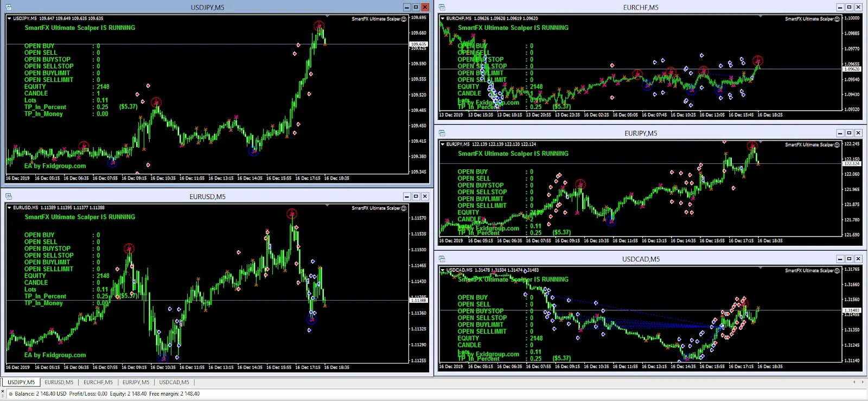This screenshot has width=868, height=401.
Task: Maximize the EURUSD,M5 chart window
Action: click(416, 196)
